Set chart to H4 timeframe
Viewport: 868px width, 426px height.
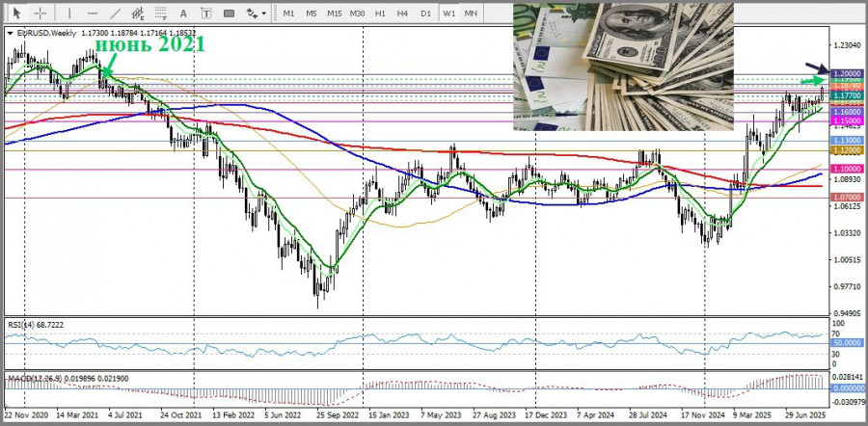[403, 13]
